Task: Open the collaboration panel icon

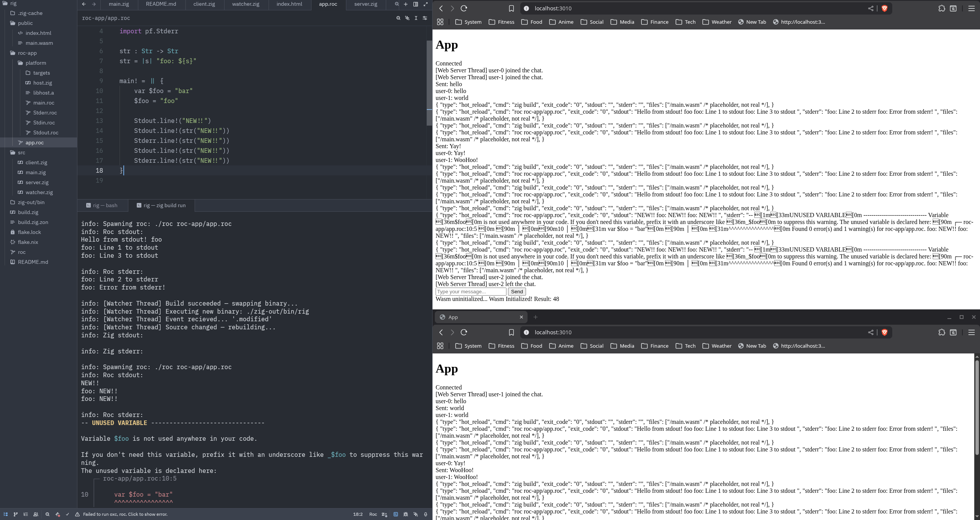Action: click(36, 514)
